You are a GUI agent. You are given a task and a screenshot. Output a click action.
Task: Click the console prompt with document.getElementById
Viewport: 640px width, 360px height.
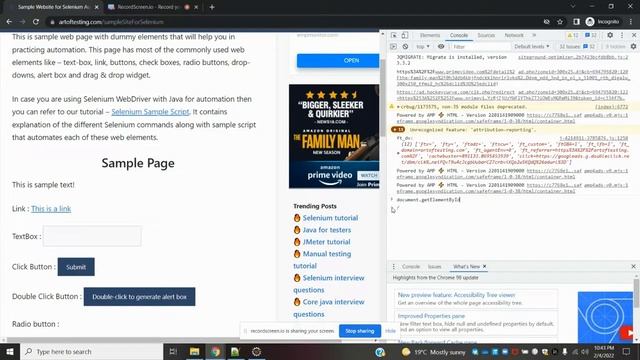428,200
